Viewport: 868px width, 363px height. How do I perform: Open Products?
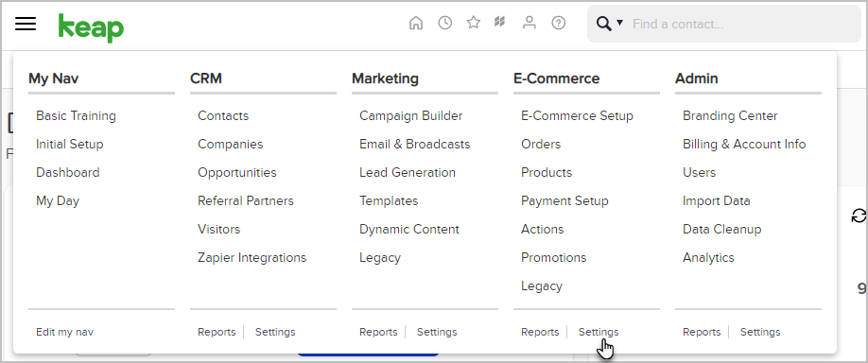tap(547, 172)
